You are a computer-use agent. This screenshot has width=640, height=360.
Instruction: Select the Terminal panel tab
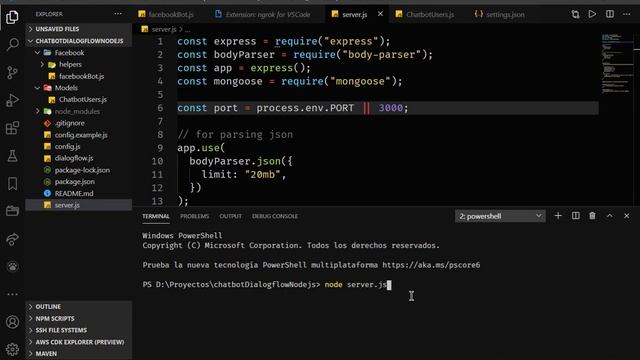tap(156, 216)
